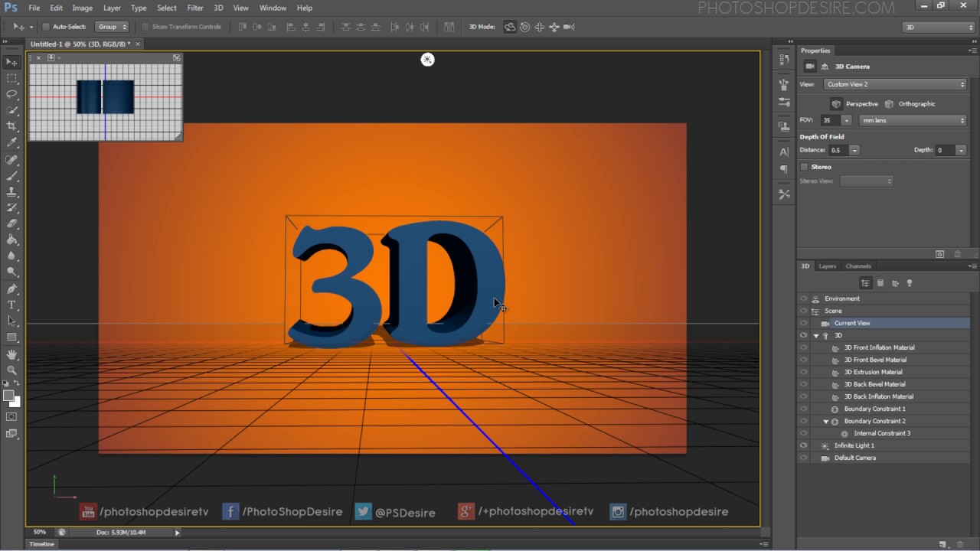The height and width of the screenshot is (551, 980).
Task: Switch to the Channels tab
Action: [858, 266]
